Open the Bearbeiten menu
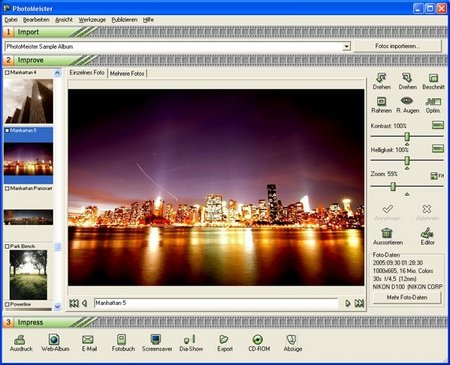 coord(36,20)
